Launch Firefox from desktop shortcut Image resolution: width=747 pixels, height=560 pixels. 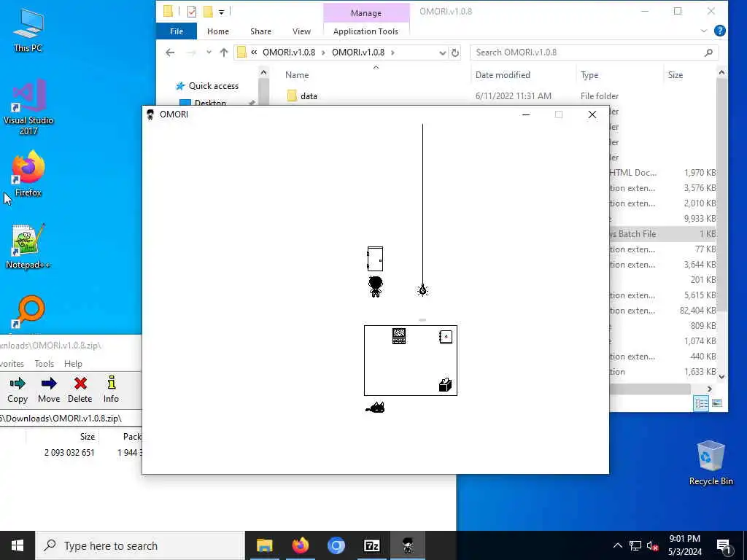pyautogui.click(x=28, y=174)
